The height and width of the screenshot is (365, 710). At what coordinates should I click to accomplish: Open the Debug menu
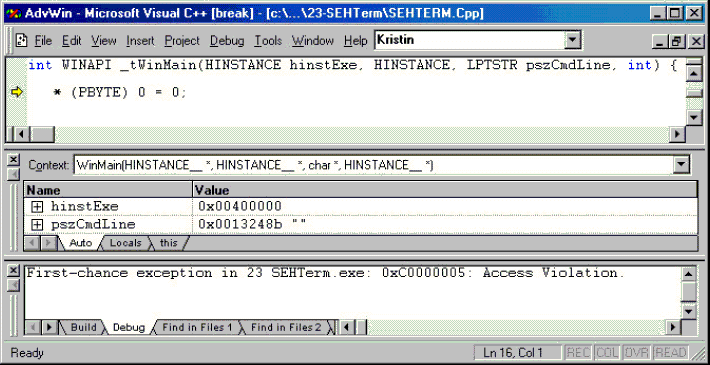pos(227,41)
